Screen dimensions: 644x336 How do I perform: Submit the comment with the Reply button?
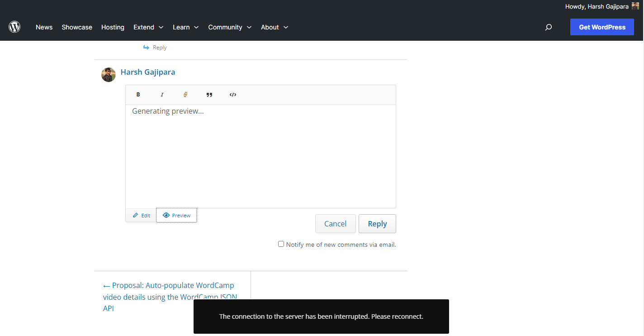(x=377, y=224)
